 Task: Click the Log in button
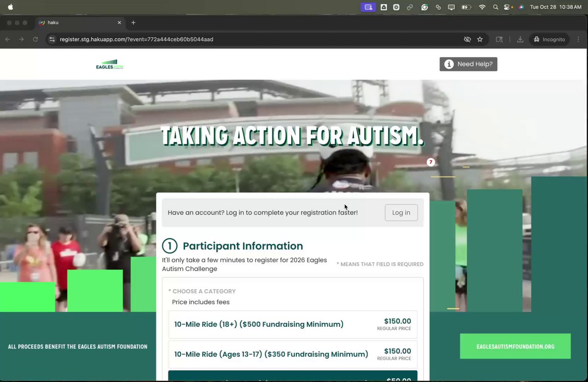tap(401, 212)
